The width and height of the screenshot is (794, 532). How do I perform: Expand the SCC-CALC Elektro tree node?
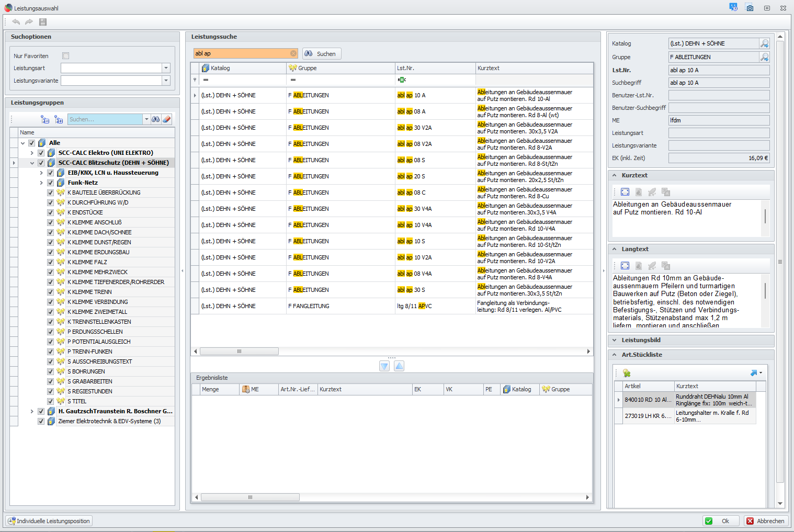pos(32,153)
